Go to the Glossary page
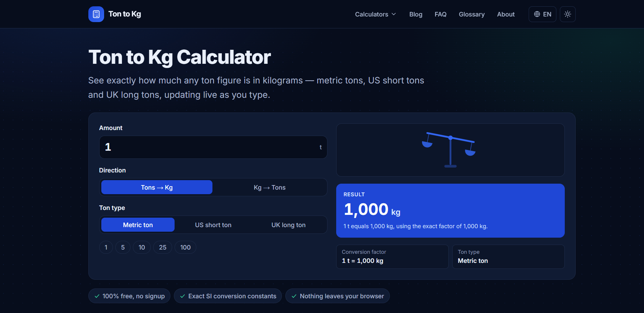Viewport: 644px width, 313px height. coord(472,14)
